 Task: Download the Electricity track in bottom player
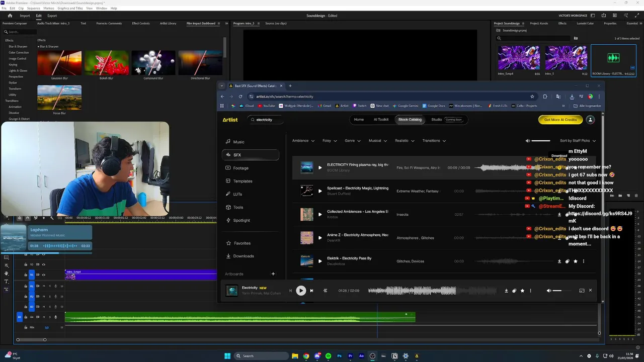(506, 291)
